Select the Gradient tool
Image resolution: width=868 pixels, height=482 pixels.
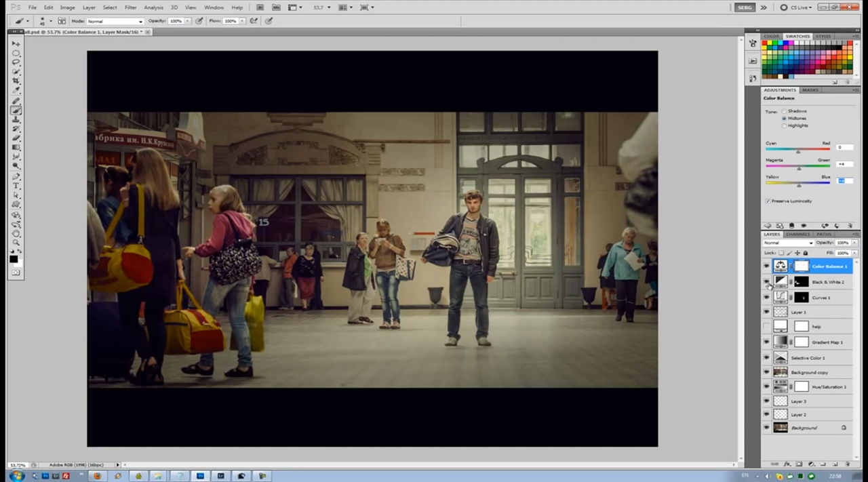point(16,147)
